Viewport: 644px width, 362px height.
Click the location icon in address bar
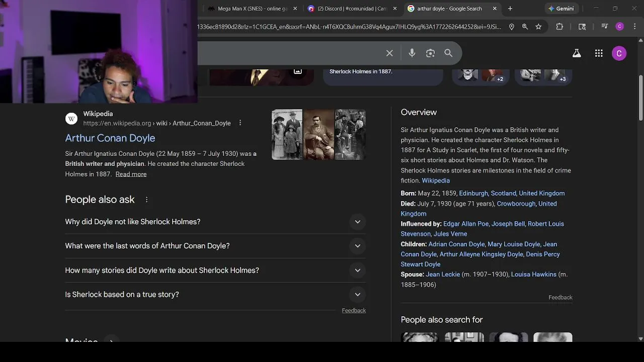512,27
